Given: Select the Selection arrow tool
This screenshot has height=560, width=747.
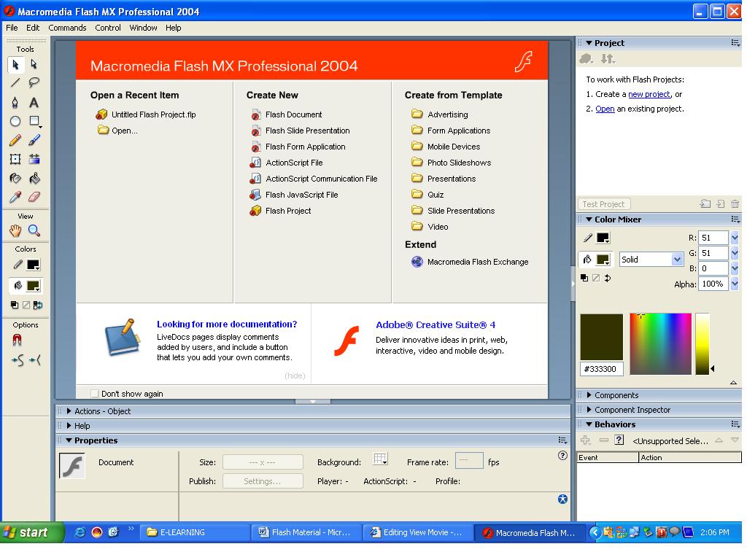Looking at the screenshot, I should tap(16, 64).
